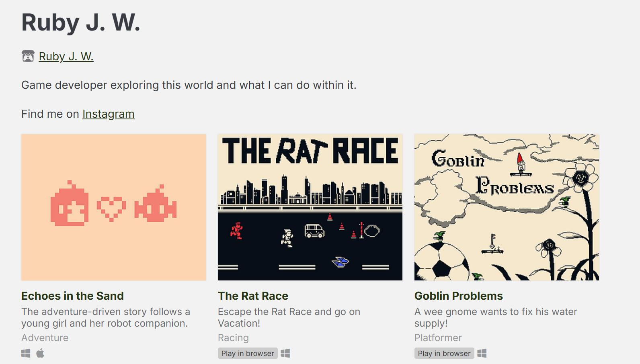This screenshot has width=640, height=364.
Task: Click the Goblin Problems title link
Action: 459,296
